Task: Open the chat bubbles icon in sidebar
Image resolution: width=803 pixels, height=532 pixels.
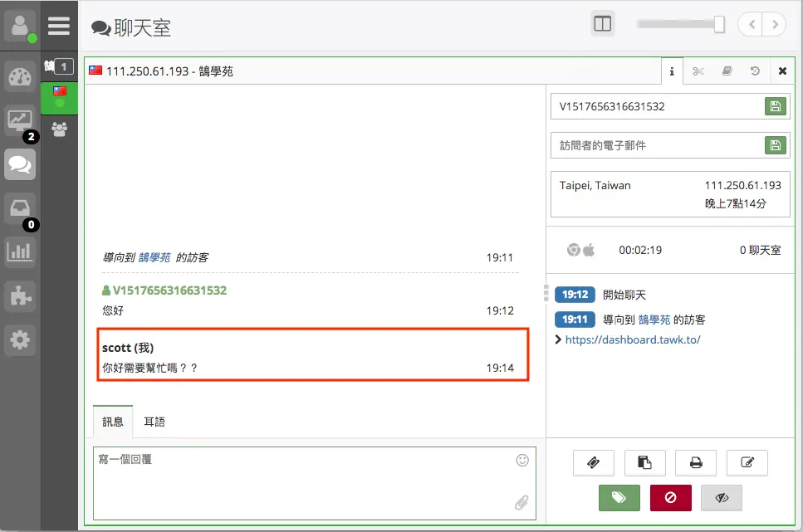Action: point(20,164)
